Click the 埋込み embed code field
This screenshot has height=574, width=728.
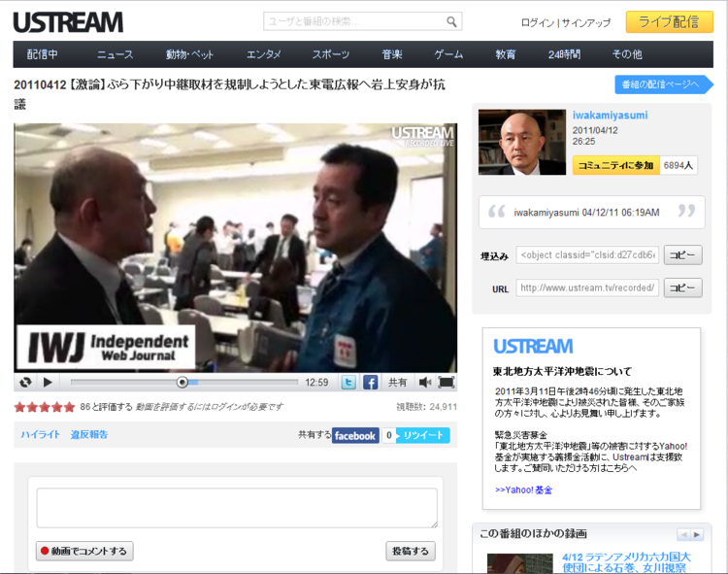[x=587, y=255]
